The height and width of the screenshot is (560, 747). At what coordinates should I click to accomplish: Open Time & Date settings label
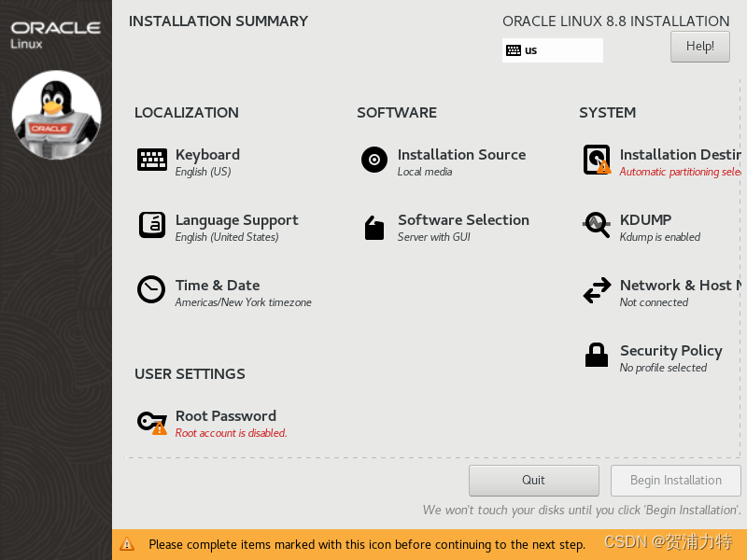[x=218, y=286]
